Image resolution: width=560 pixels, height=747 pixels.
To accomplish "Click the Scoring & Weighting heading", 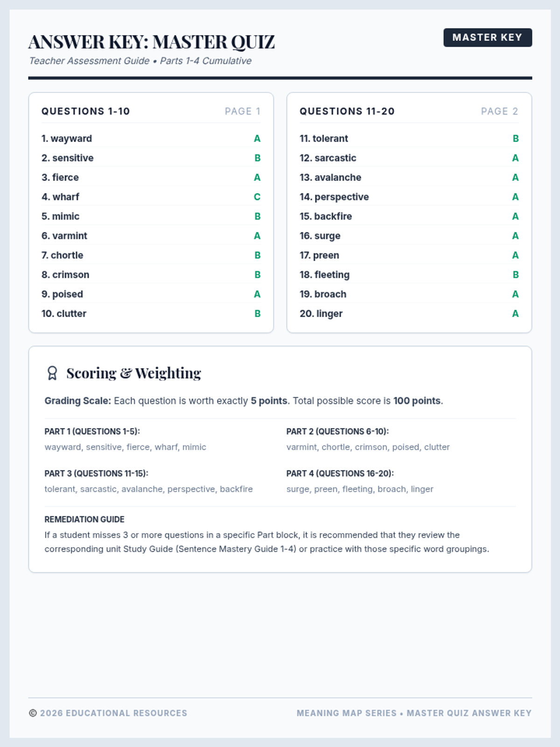I will click(x=133, y=373).
